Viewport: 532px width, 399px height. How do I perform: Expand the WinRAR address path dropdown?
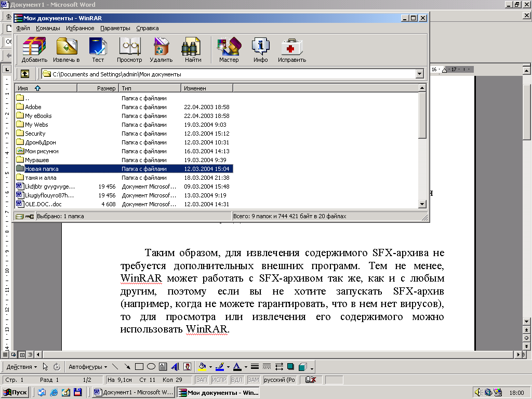(420, 74)
